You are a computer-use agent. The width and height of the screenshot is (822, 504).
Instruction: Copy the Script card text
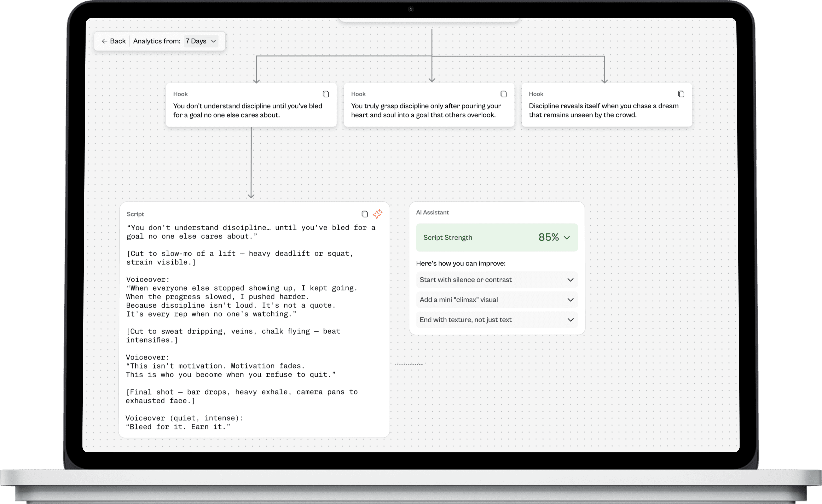[x=364, y=214]
